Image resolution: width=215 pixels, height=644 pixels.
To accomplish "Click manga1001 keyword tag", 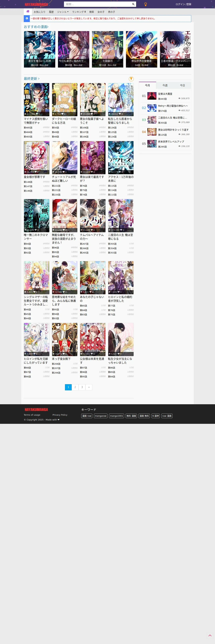I will [116, 416].
